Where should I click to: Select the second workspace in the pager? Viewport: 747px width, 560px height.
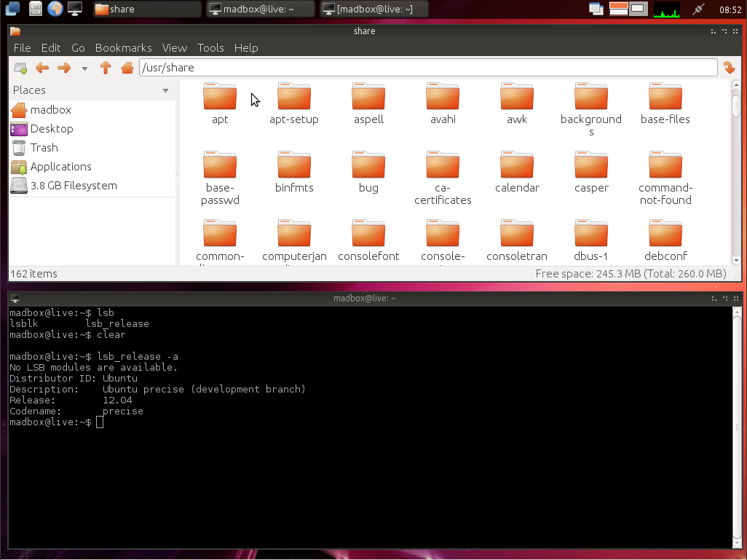639,9
